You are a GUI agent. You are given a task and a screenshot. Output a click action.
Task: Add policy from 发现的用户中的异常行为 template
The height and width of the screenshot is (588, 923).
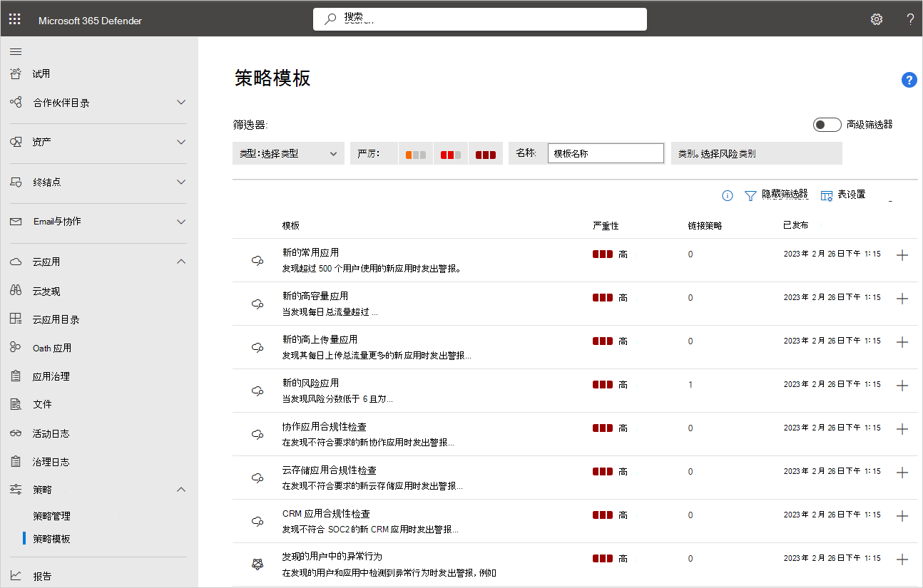[x=902, y=559]
